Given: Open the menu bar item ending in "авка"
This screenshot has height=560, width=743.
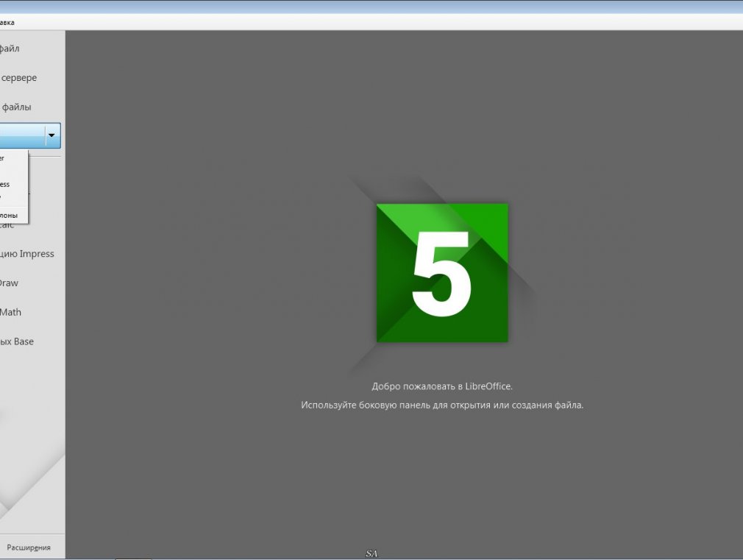Looking at the screenshot, I should tap(7, 22).
